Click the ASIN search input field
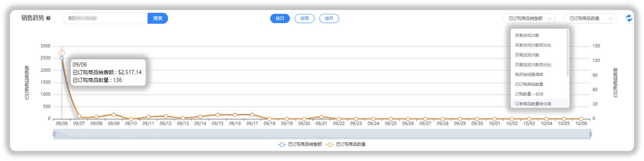 click(x=105, y=18)
